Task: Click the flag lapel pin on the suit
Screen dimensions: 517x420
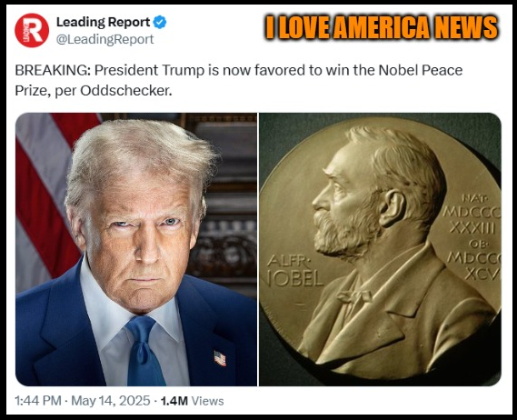Action: pyautogui.click(x=220, y=358)
